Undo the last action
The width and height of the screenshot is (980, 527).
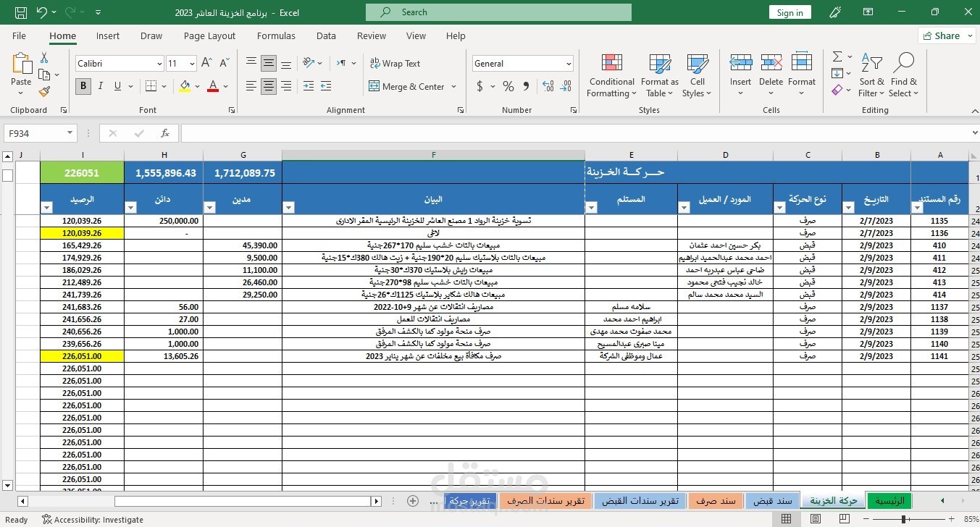click(41, 12)
